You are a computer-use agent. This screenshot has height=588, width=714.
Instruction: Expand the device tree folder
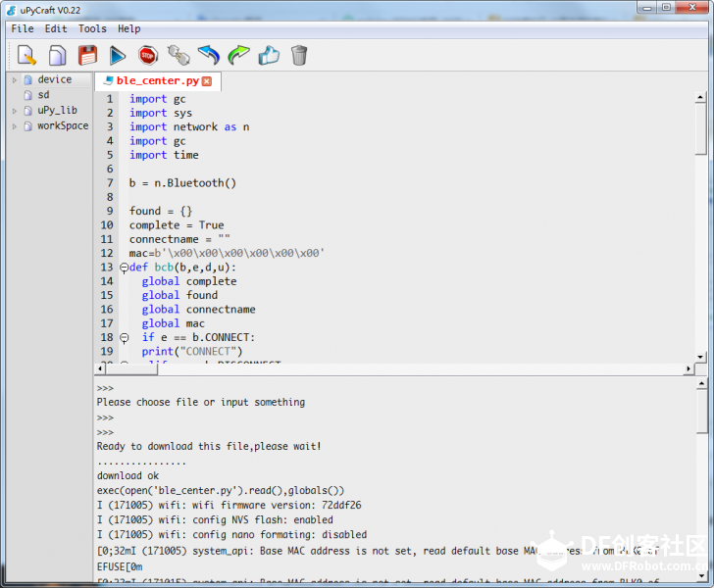[15, 80]
